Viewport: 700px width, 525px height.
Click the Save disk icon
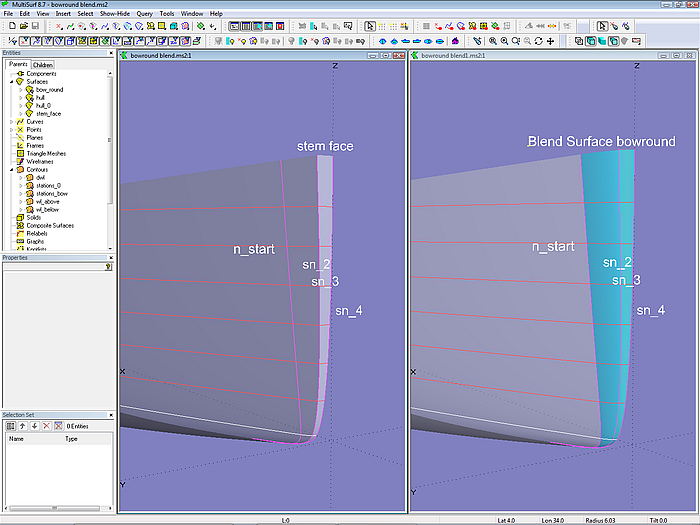(x=33, y=26)
